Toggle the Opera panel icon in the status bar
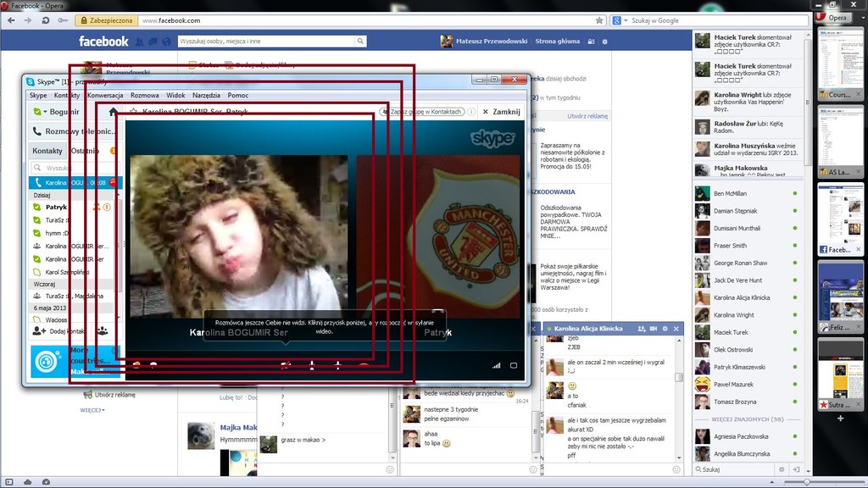 click(x=8, y=482)
